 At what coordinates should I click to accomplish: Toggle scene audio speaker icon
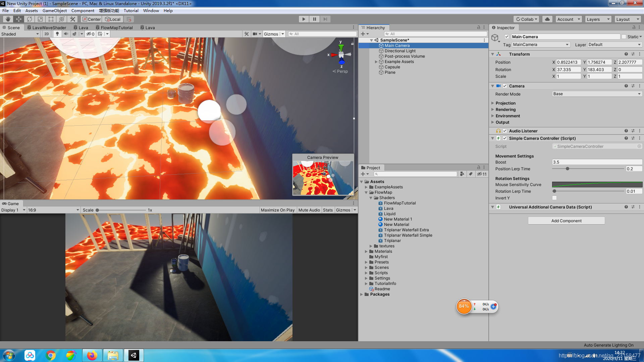click(x=66, y=34)
